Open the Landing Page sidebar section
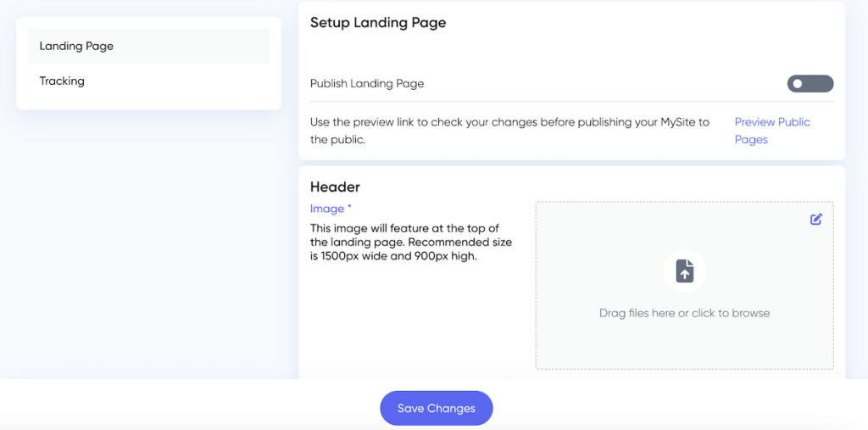This screenshot has width=868, height=430. point(76,47)
